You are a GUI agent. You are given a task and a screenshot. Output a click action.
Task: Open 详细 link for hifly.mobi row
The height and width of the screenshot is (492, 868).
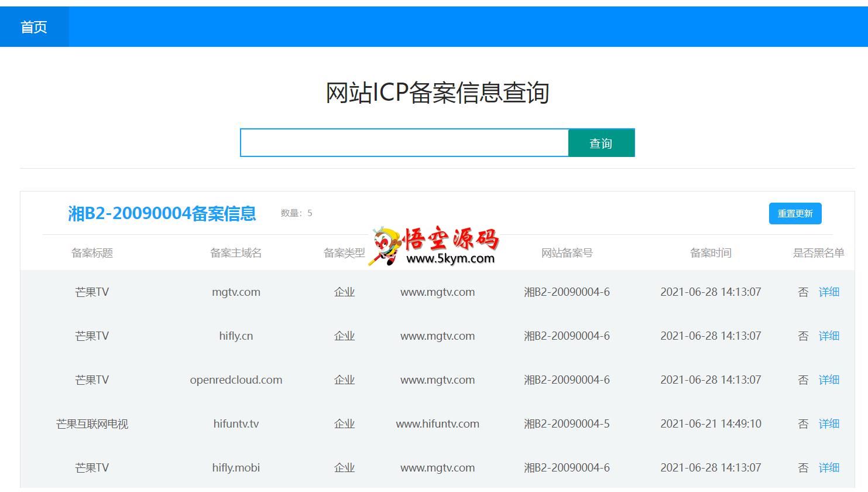click(829, 467)
